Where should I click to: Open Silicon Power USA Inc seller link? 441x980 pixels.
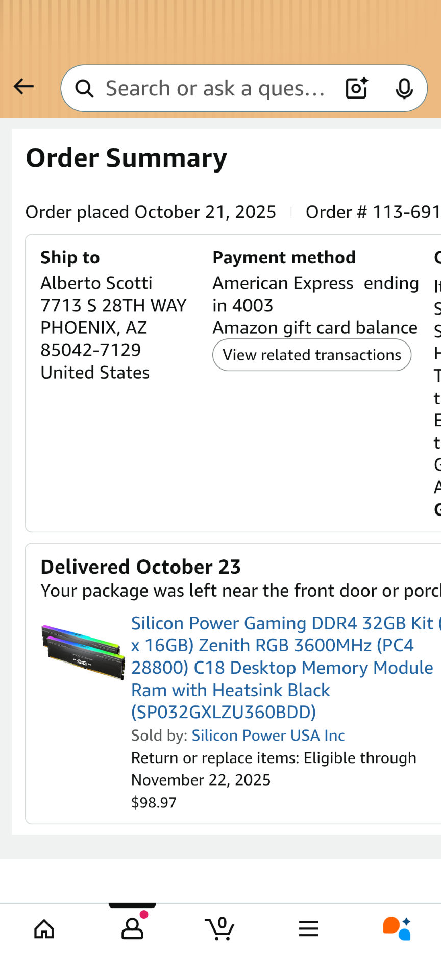[x=268, y=735]
